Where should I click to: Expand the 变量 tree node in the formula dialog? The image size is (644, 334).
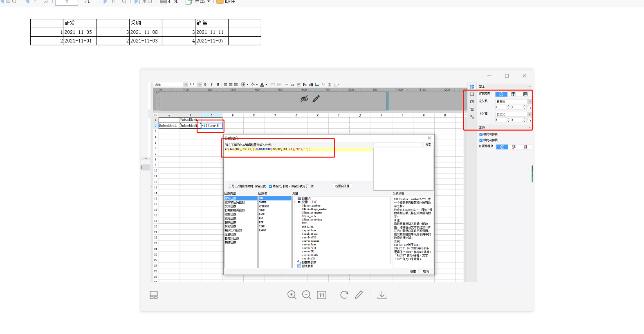click(x=294, y=202)
